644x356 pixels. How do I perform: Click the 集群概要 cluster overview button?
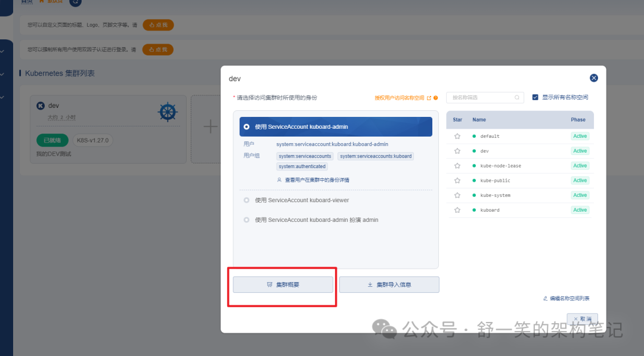[x=283, y=284]
